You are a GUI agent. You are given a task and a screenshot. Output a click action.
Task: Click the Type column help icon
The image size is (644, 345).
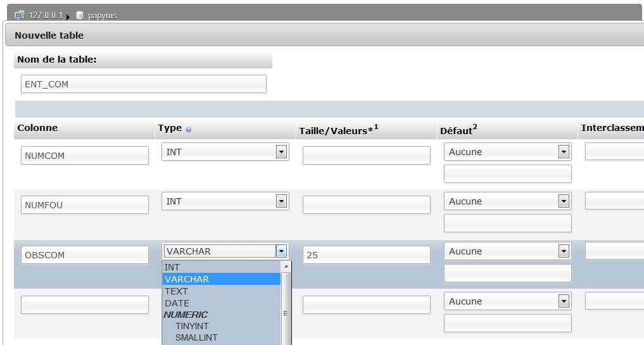click(189, 129)
